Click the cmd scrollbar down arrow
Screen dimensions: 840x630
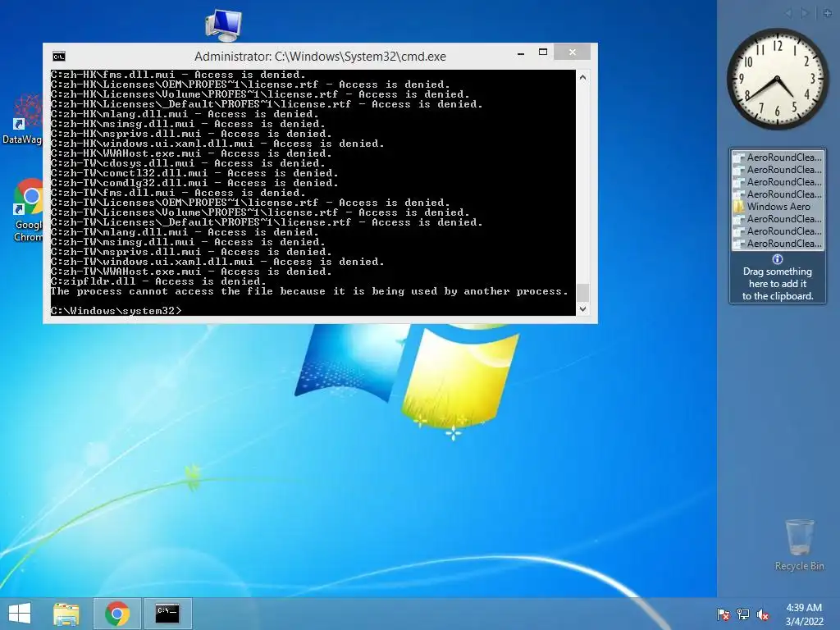[x=583, y=309]
